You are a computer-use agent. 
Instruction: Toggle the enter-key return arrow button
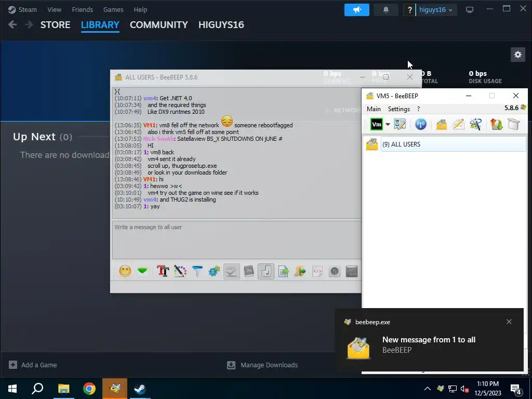click(266, 271)
